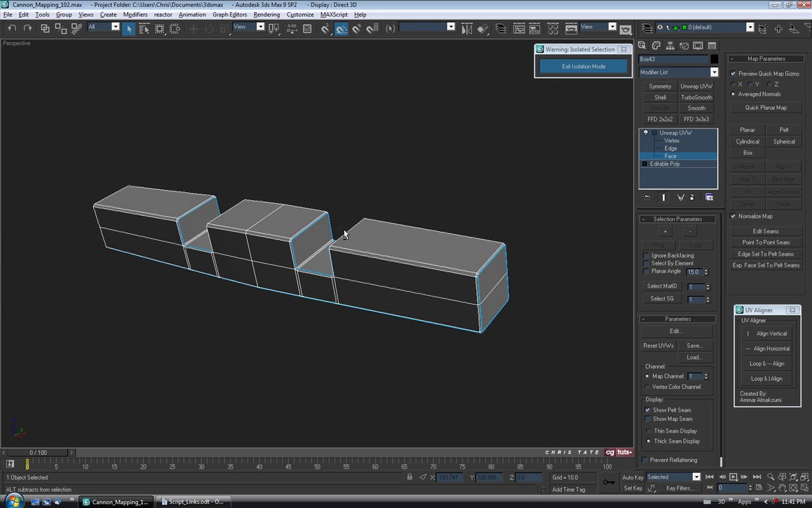Open the Modifiers menu

[x=135, y=15]
